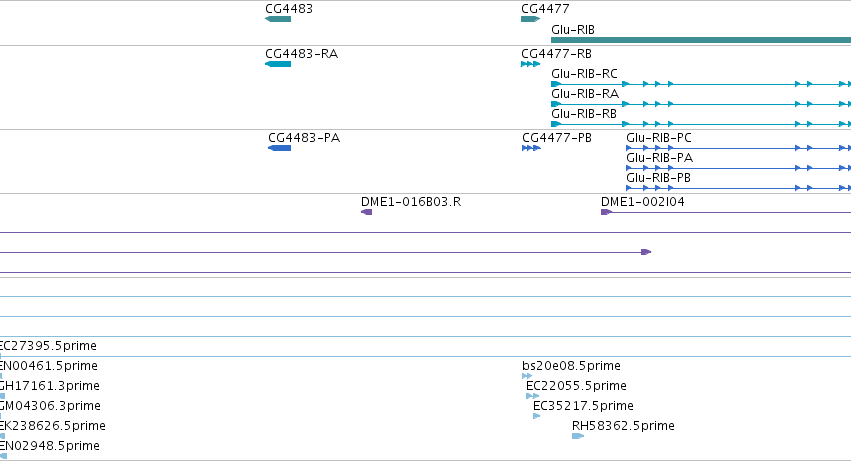Click the first exon of Glu-RIB-RC

[555, 84]
